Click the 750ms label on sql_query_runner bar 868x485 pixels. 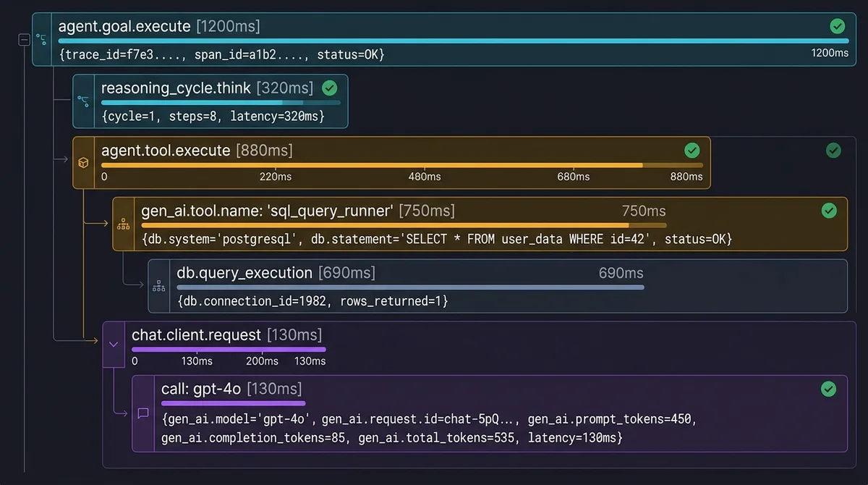[644, 211]
